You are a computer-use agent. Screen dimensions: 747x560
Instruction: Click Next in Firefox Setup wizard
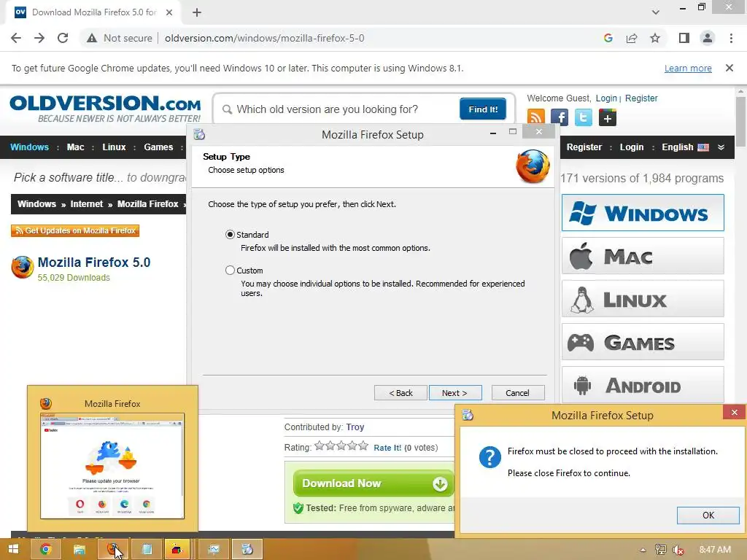click(x=455, y=393)
